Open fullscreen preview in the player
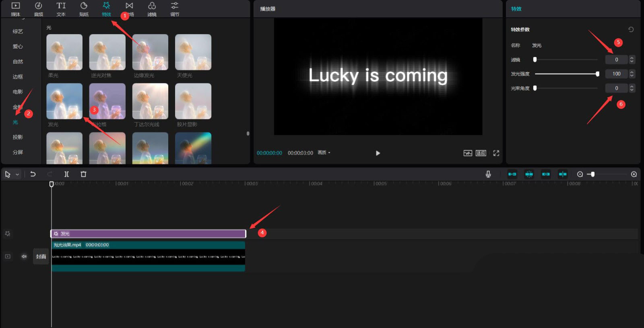The image size is (644, 328). (496, 153)
